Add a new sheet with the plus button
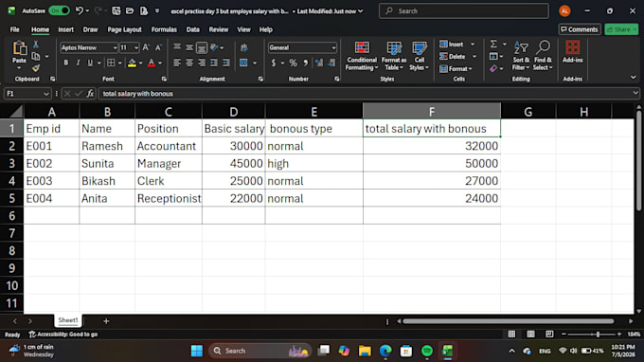 [106, 321]
